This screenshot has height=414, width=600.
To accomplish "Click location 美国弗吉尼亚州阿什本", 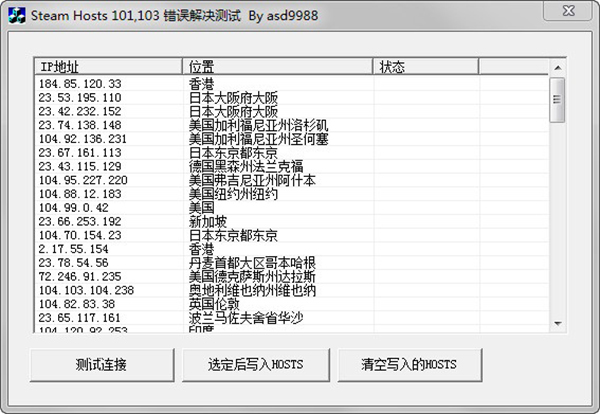I will coord(252,180).
